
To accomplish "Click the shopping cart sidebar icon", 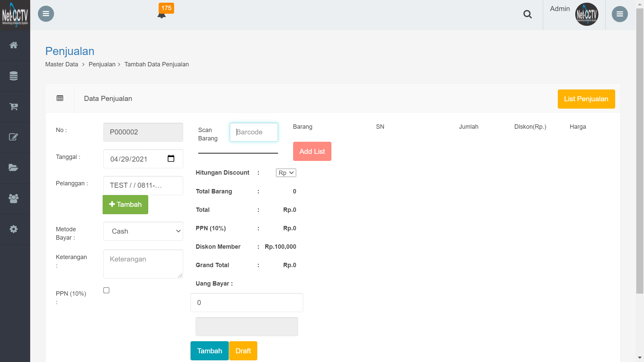I will click(13, 107).
